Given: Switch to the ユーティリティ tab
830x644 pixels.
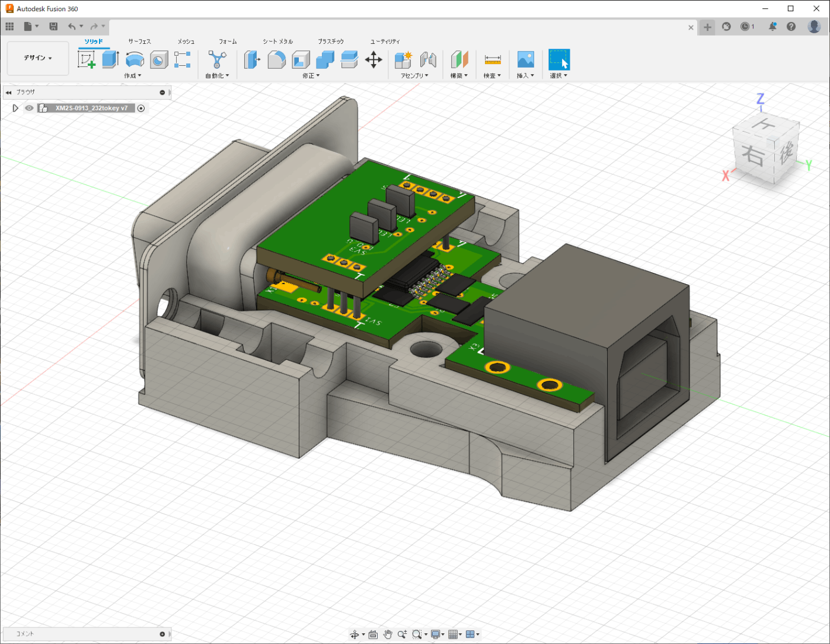Looking at the screenshot, I should click(385, 42).
